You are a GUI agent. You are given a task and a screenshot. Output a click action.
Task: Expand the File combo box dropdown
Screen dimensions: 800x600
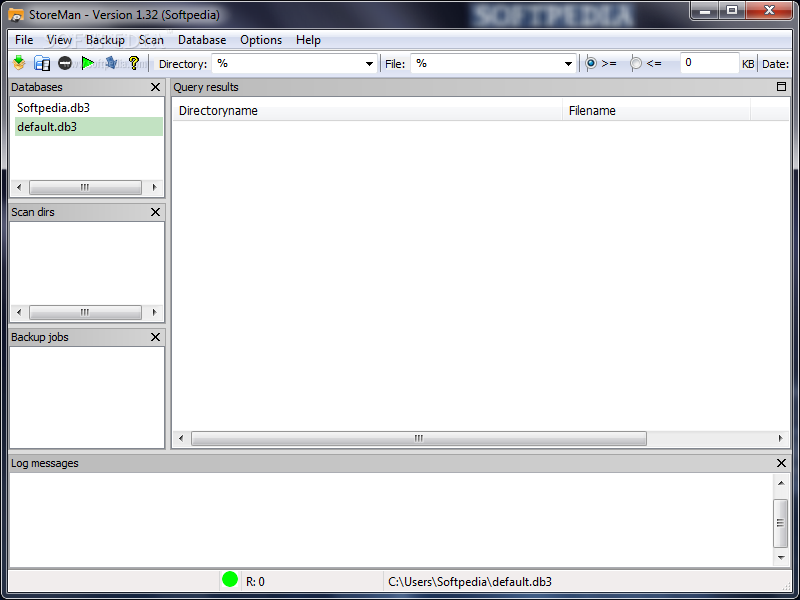[568, 64]
